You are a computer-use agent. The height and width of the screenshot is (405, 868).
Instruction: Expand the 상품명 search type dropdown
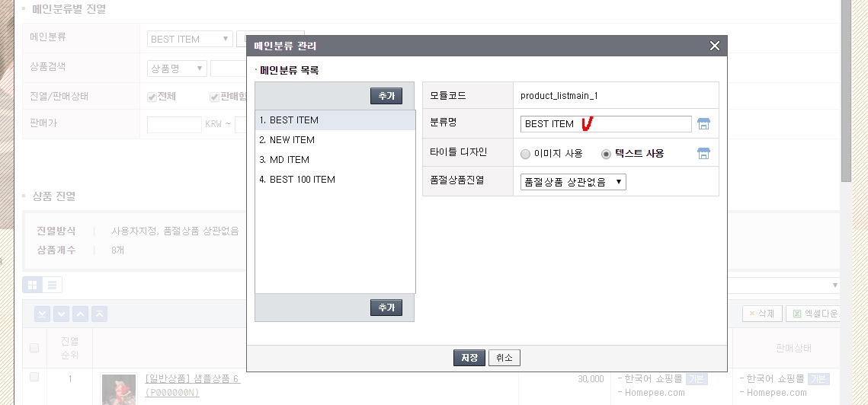coord(177,69)
